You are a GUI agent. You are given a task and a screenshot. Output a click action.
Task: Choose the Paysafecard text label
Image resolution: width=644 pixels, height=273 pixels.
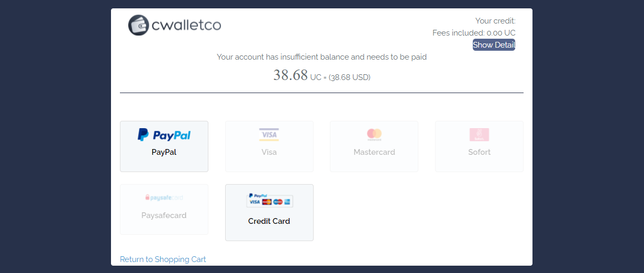click(164, 215)
